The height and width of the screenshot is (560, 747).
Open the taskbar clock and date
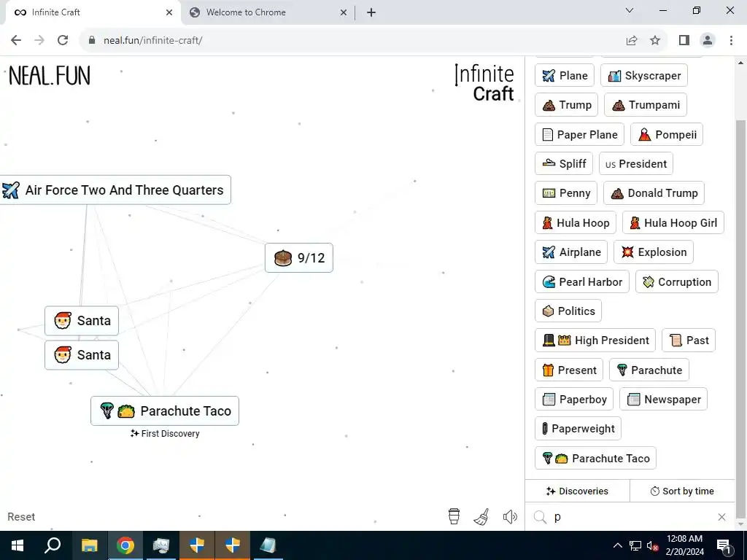684,545
